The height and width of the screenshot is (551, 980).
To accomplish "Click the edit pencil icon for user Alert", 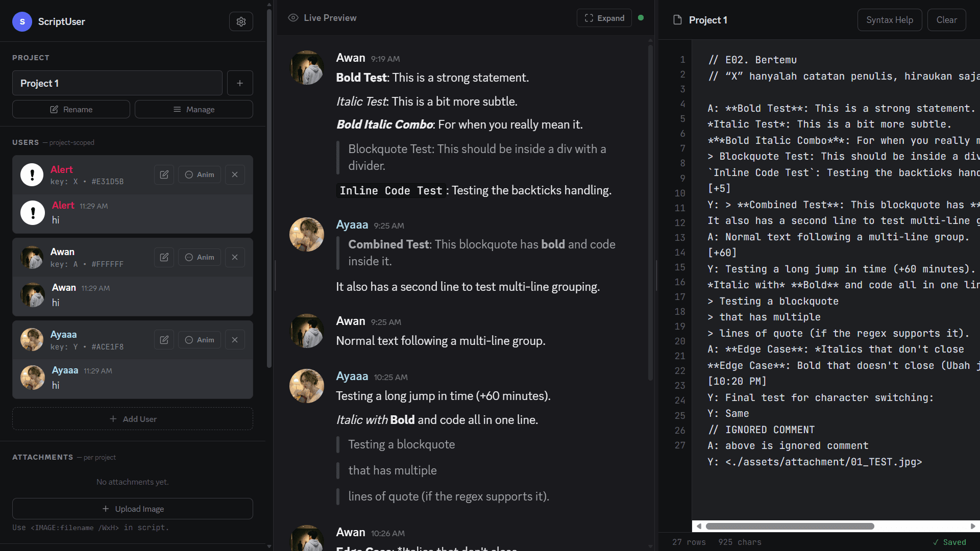I will [x=163, y=174].
